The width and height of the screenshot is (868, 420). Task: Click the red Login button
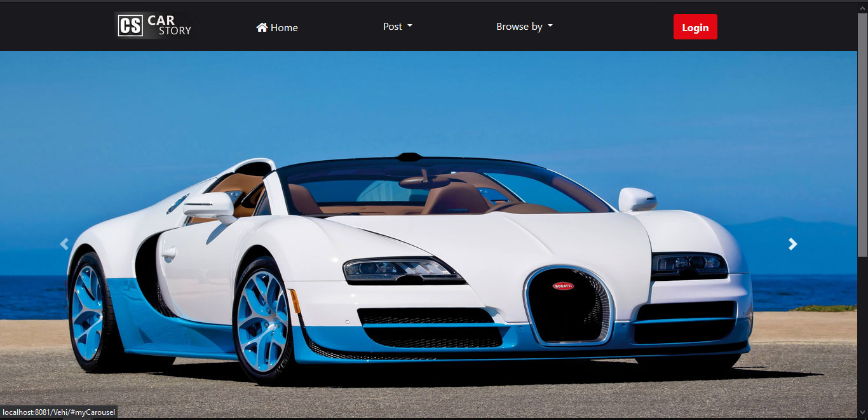(x=695, y=27)
